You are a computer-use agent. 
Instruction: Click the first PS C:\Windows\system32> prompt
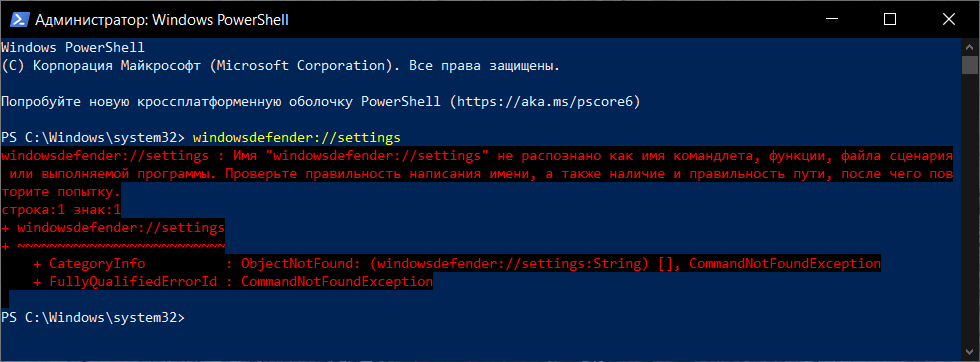click(x=93, y=137)
